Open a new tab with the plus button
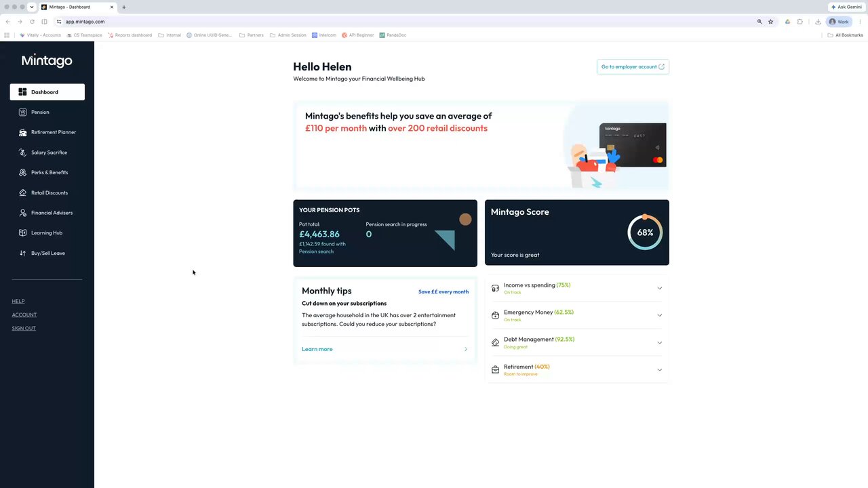Viewport: 868px width, 488px height. coord(123,7)
